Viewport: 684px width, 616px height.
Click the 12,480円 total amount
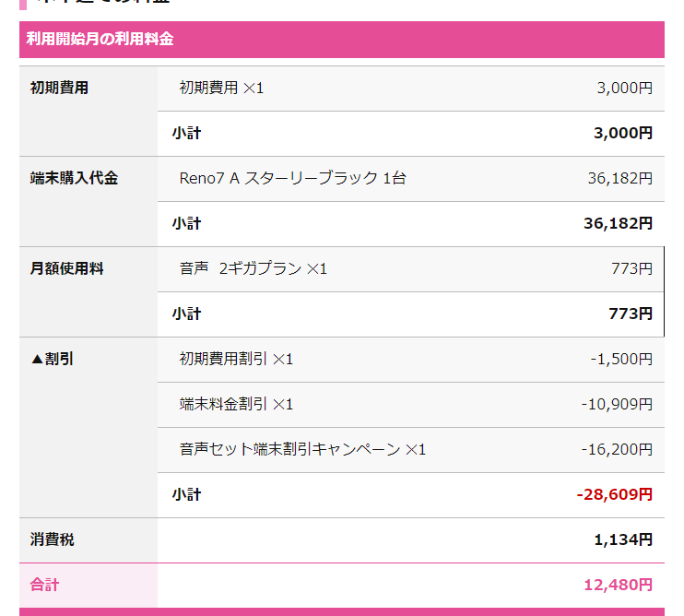[619, 585]
